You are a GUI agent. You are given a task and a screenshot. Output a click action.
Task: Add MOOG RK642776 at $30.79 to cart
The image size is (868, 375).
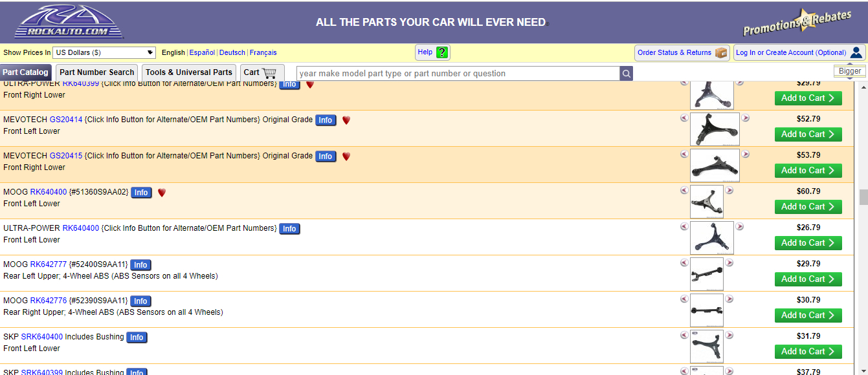[808, 316]
